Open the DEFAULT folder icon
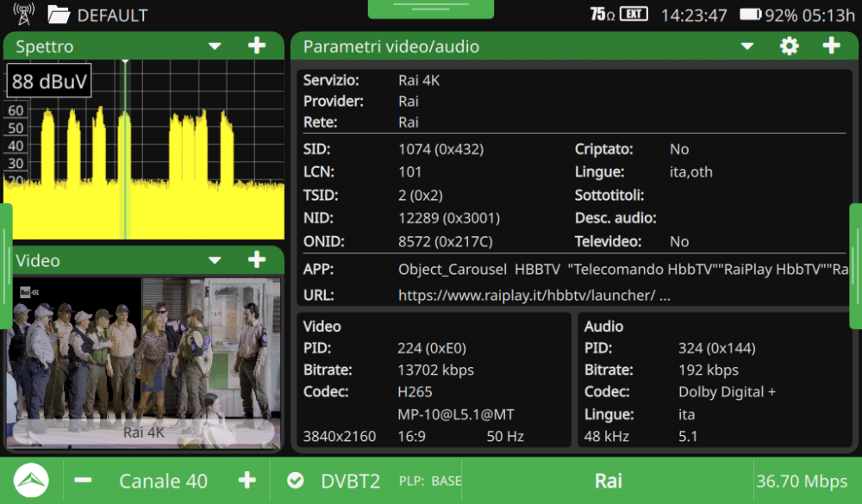Viewport: 862px width, 504px height. coord(59,15)
